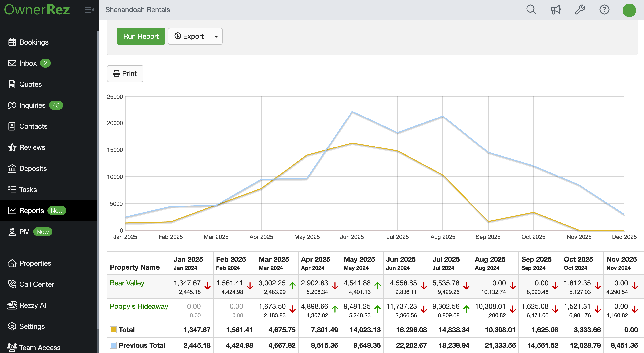This screenshot has height=353, width=644.
Task: Click the red down arrow beside 1,347.67
Action: tap(207, 286)
